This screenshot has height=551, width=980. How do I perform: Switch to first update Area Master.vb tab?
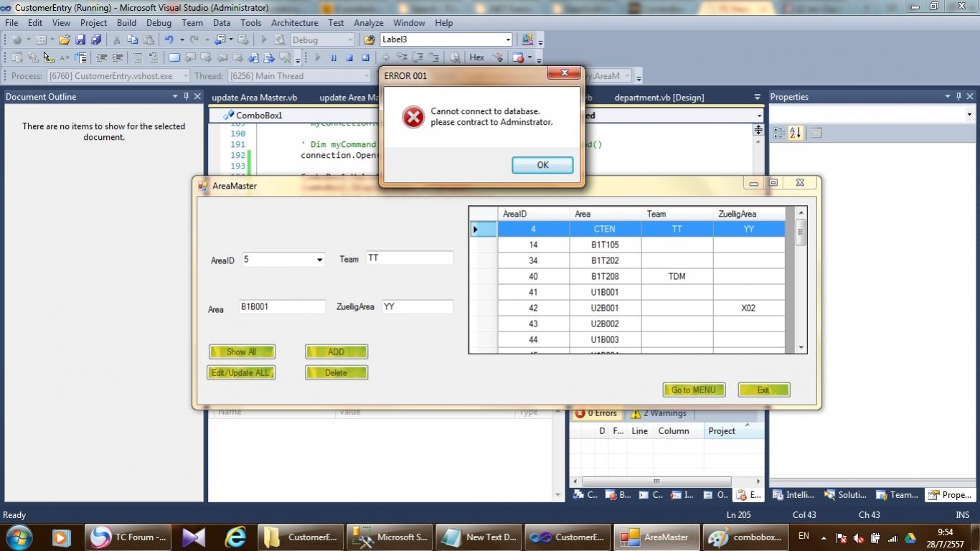[x=254, y=98]
